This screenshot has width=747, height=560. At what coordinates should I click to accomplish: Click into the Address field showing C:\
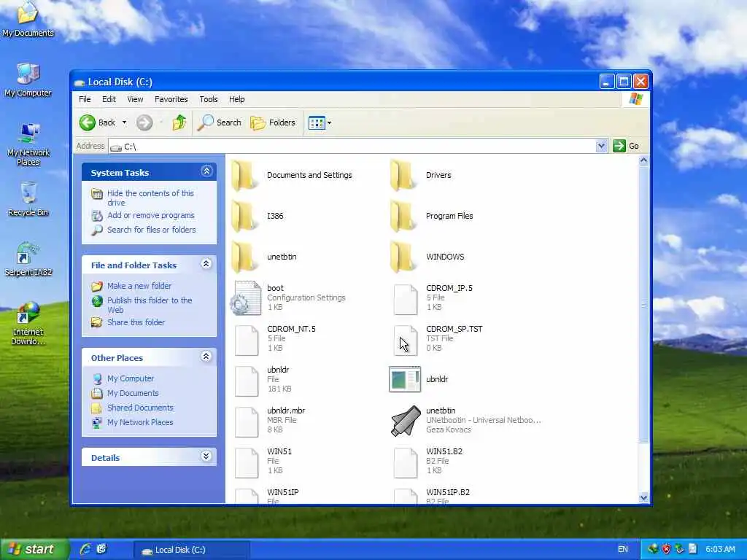[352, 146]
